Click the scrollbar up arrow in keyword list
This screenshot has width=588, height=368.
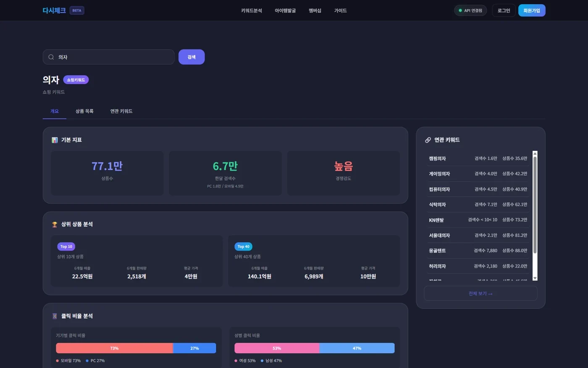click(x=535, y=154)
